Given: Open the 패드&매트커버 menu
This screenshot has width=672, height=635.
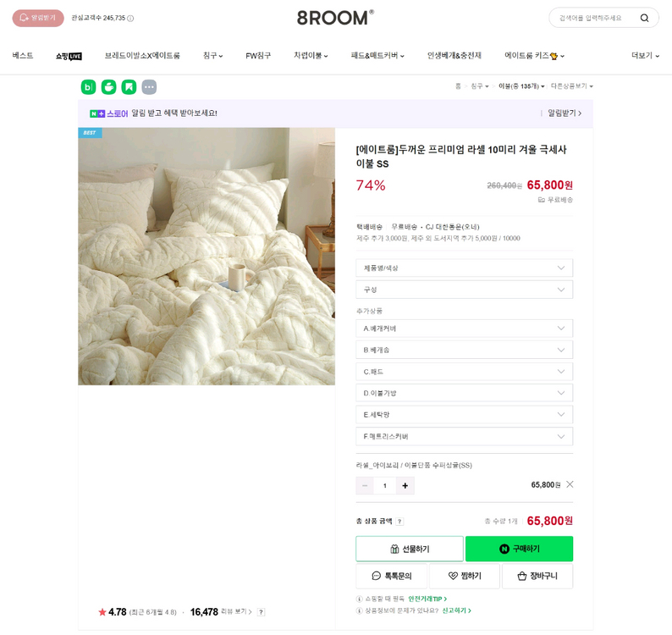Looking at the screenshot, I should pos(377,56).
